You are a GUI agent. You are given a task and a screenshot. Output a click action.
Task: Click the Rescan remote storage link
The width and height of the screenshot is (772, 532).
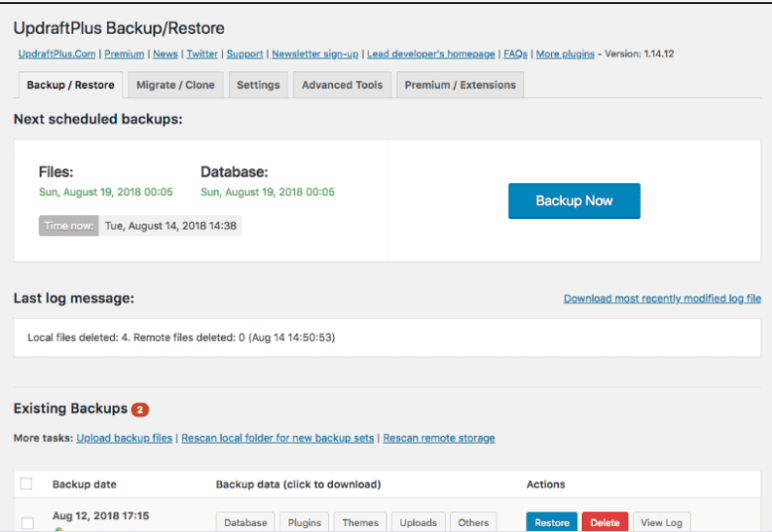point(439,438)
